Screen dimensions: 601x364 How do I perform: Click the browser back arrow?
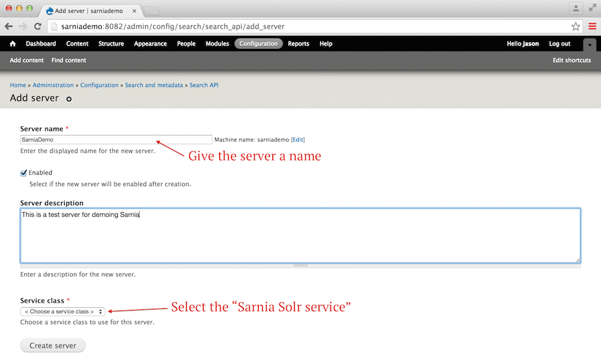(x=9, y=26)
